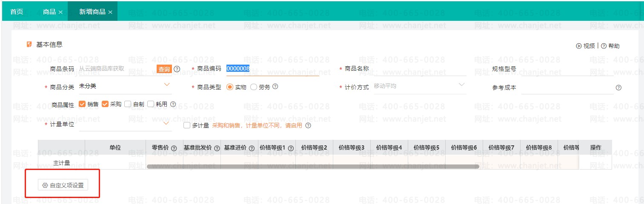Click the 操作 column header
Screen dimensions: 644x204
(x=595, y=147)
